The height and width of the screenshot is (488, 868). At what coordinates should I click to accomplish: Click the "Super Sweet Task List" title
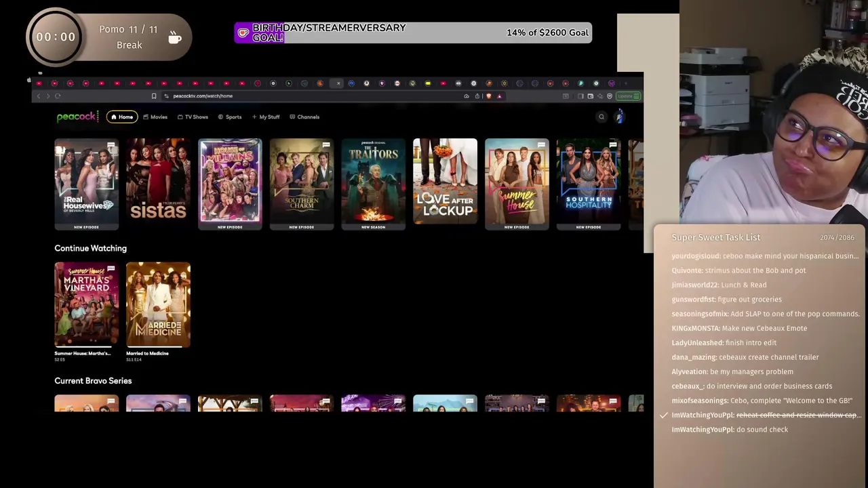tap(716, 237)
